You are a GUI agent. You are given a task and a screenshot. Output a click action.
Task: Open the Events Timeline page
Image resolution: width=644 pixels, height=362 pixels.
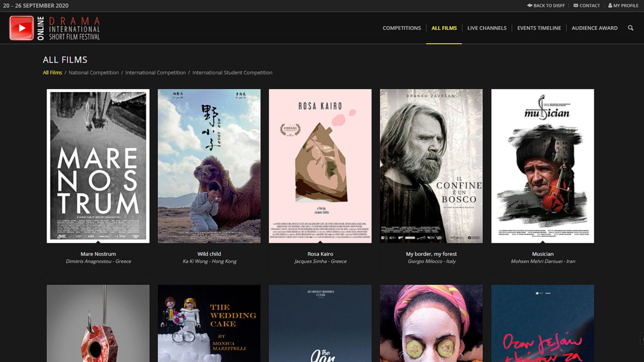pyautogui.click(x=539, y=28)
